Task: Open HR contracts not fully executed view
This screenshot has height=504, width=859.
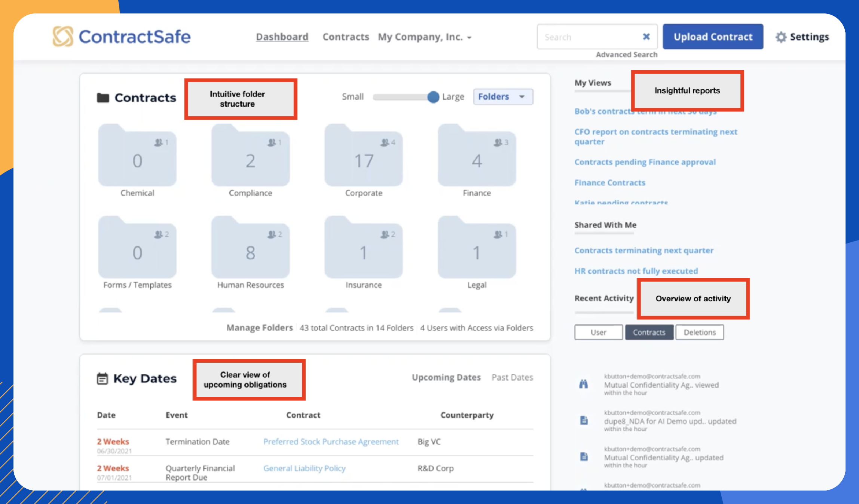Action: (x=636, y=271)
